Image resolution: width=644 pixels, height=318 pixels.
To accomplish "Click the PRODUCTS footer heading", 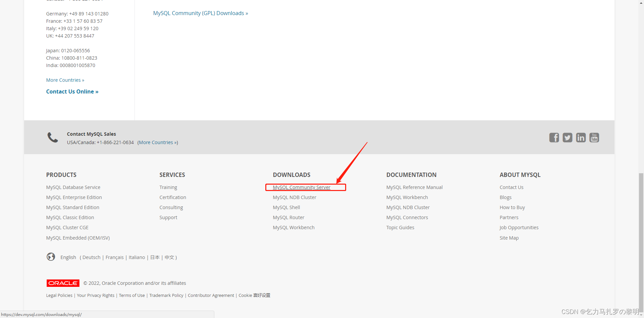I will [61, 175].
